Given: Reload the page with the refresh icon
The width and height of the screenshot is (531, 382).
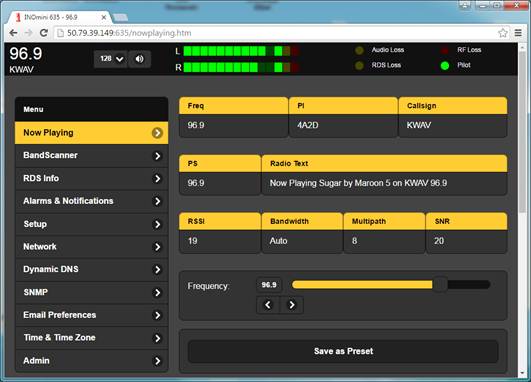Looking at the screenshot, I should (x=44, y=33).
